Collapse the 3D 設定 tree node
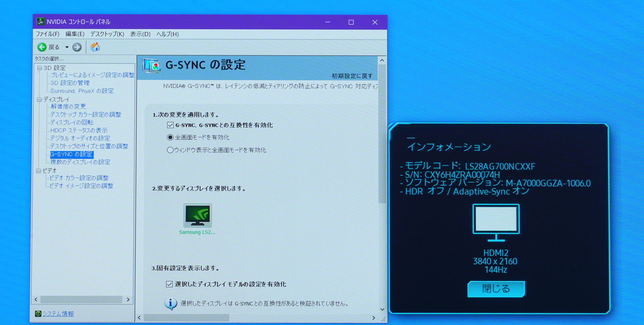644x325 pixels. click(39, 68)
